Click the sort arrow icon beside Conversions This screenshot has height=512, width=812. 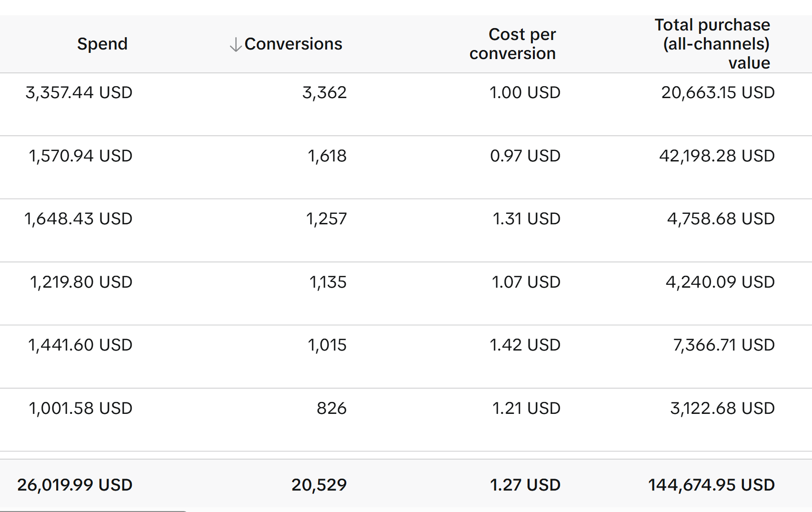point(235,44)
